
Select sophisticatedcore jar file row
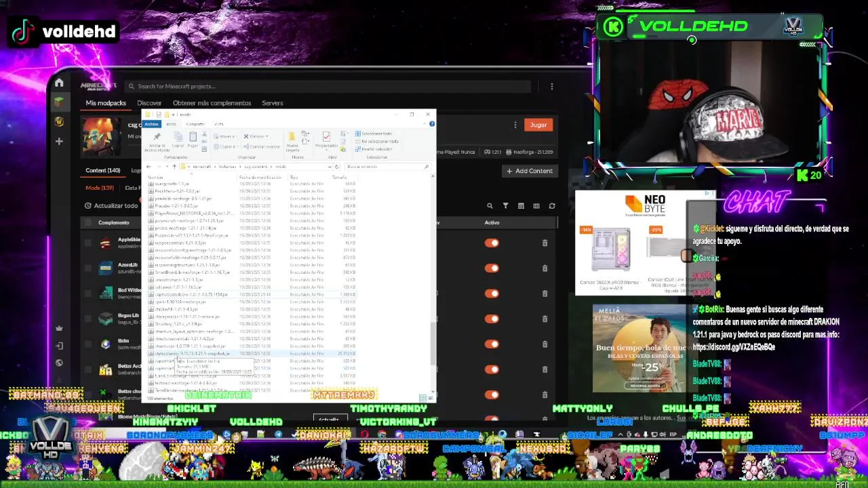(253, 295)
